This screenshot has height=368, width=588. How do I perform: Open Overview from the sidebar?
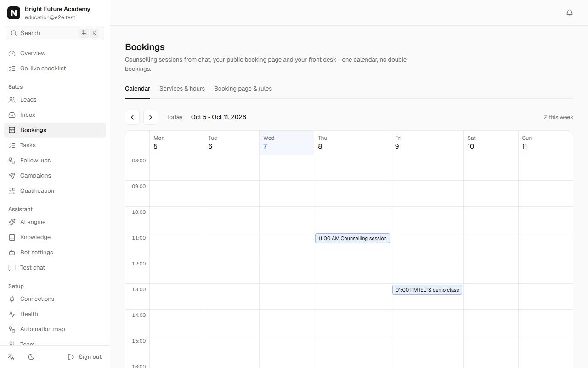click(55, 53)
